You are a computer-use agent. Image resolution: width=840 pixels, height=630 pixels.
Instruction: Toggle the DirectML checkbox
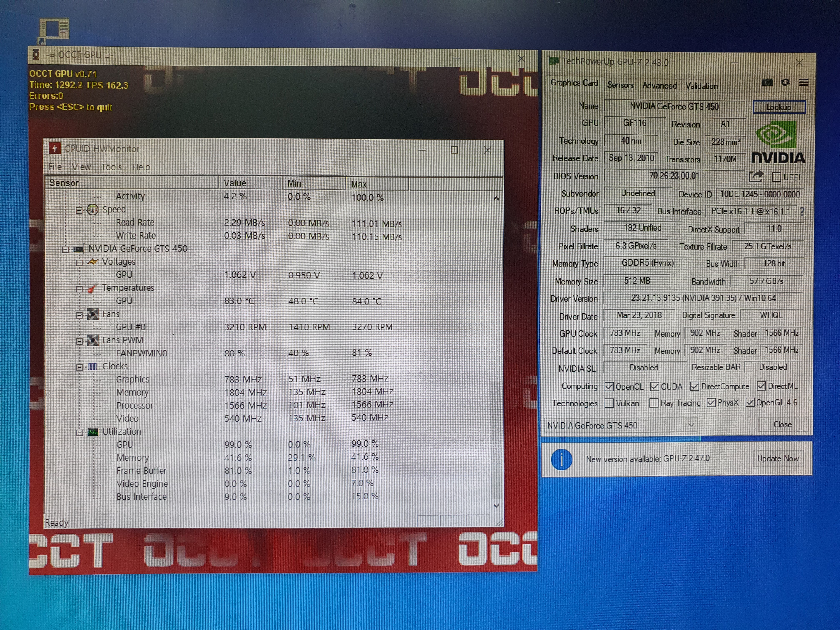pyautogui.click(x=761, y=386)
